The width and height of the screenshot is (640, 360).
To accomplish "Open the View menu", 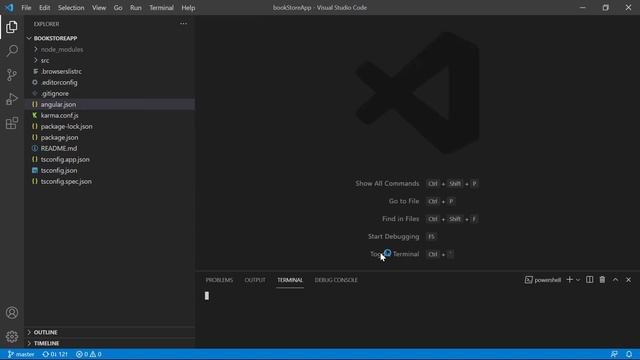I will pos(99,8).
